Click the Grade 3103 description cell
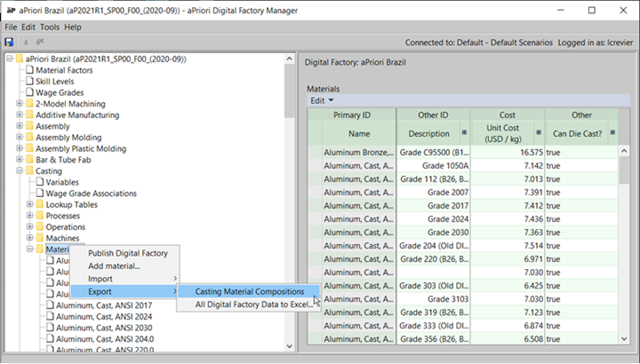The height and width of the screenshot is (364, 640). pos(433,299)
